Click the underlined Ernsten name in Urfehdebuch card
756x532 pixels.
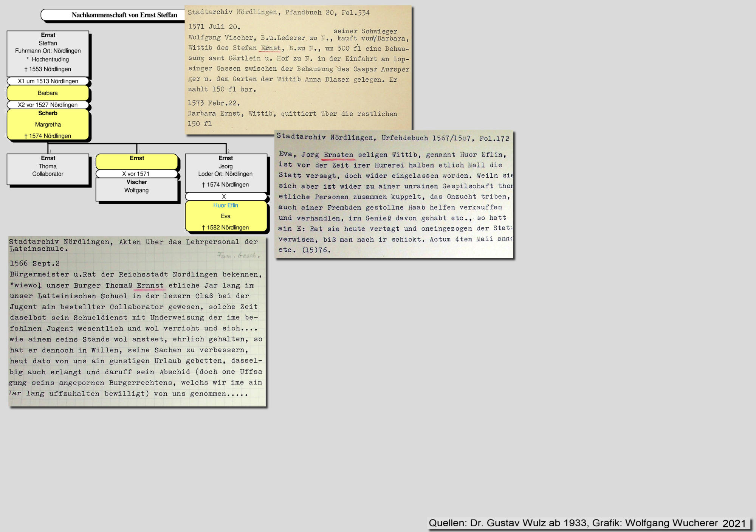pos(338,155)
